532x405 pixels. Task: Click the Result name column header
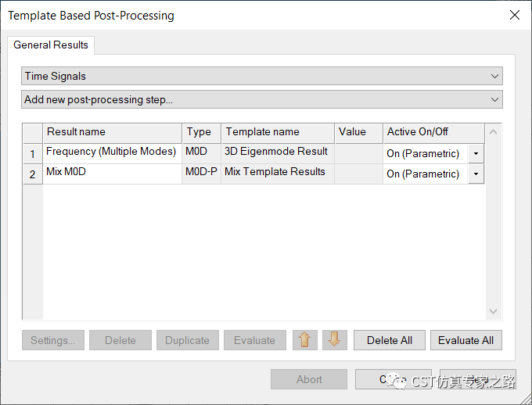click(x=112, y=132)
